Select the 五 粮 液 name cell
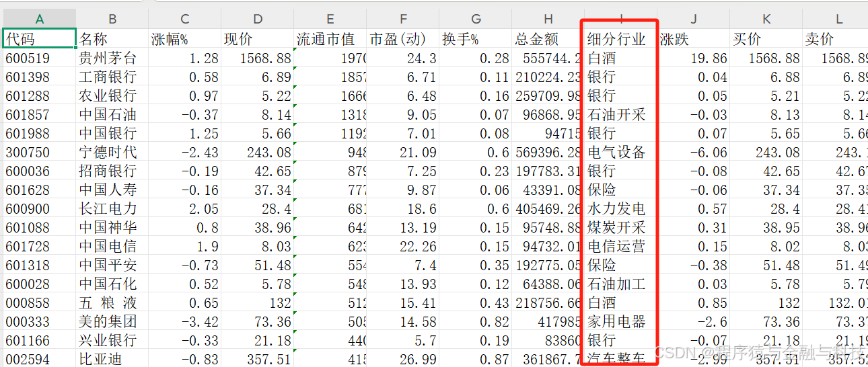868x367 pixels. (112, 302)
